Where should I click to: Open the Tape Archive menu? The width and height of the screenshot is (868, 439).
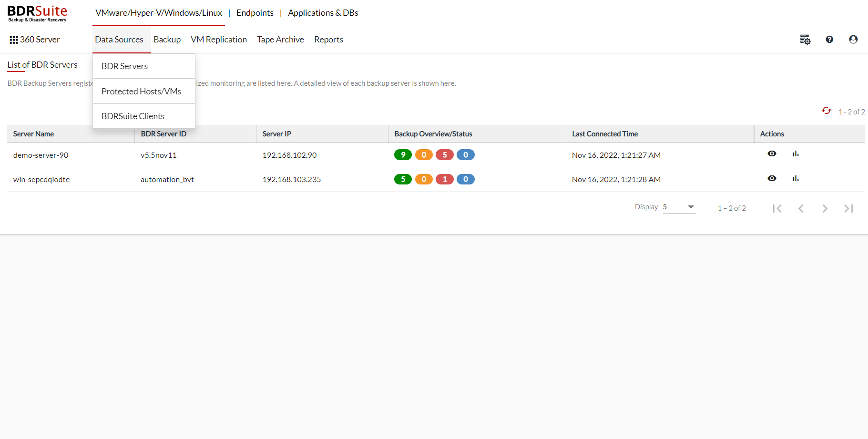(x=280, y=40)
